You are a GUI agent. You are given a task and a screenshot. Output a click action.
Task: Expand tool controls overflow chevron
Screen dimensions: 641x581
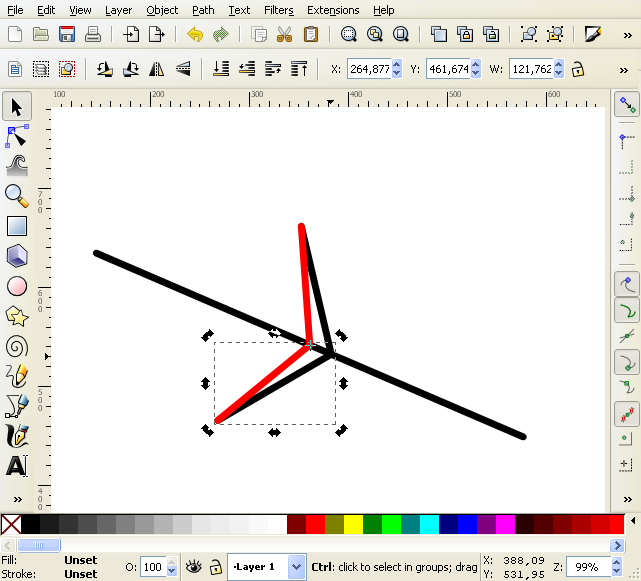[x=623, y=70]
